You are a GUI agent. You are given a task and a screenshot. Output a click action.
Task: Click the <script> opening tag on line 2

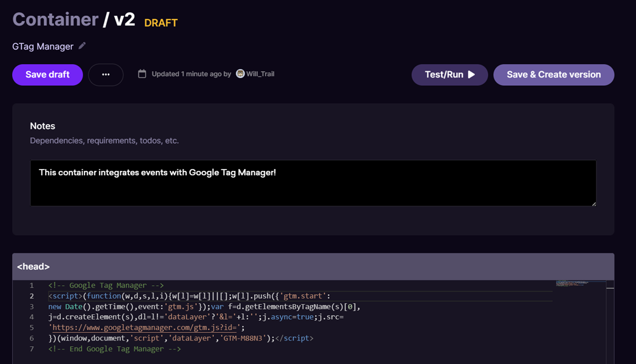65,296
